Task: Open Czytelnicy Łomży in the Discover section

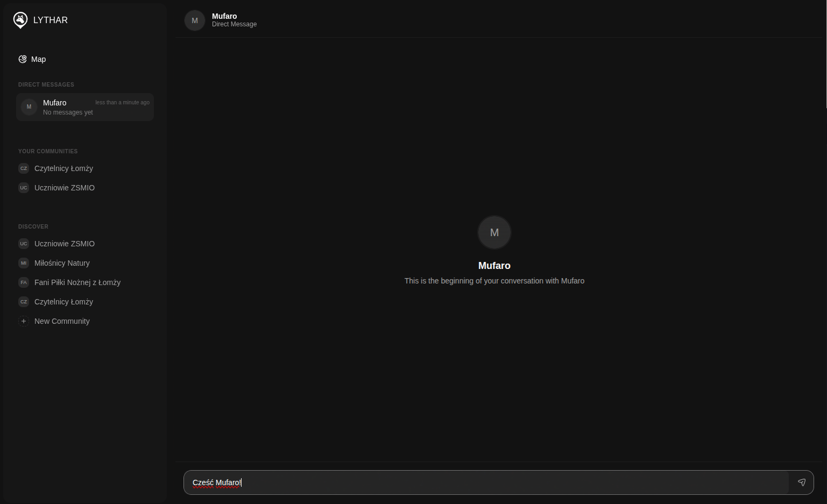Action: tap(63, 302)
